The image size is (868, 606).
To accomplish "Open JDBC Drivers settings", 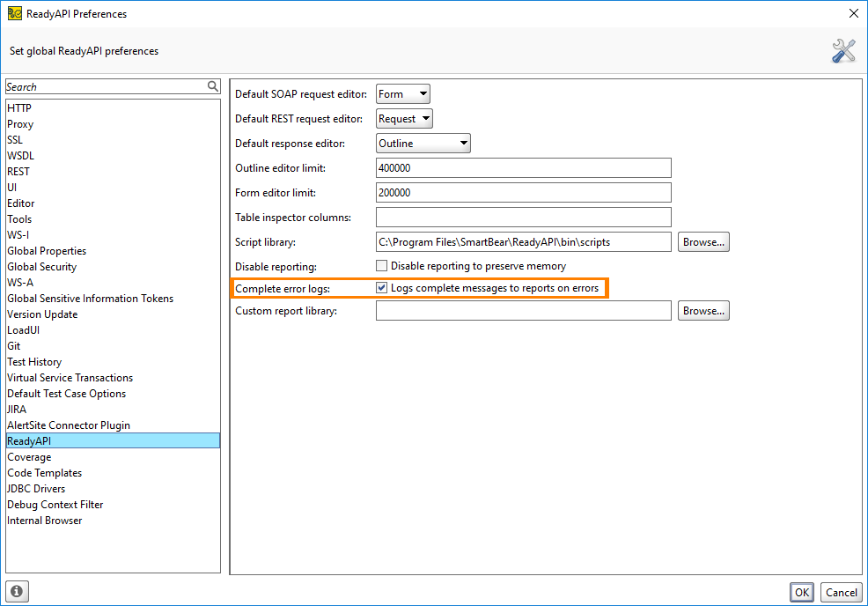I will coord(113,489).
